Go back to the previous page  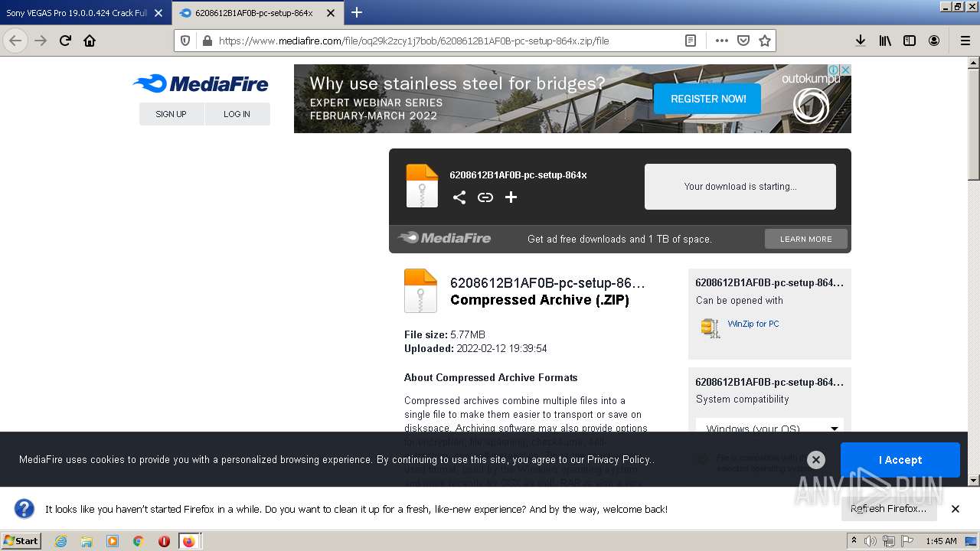(x=15, y=41)
